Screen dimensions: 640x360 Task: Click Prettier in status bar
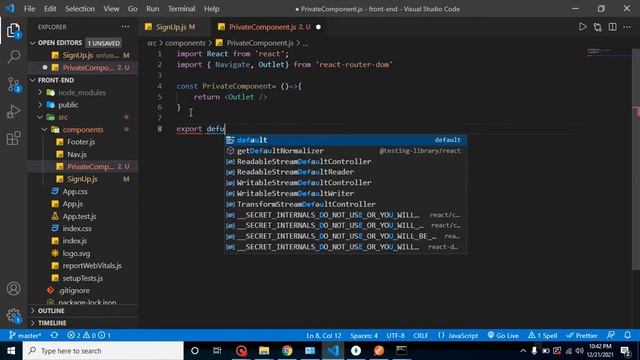pos(582,336)
